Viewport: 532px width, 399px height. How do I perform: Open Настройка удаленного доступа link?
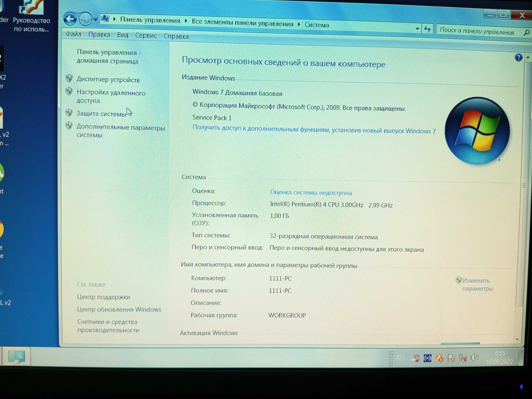pyautogui.click(x=111, y=96)
